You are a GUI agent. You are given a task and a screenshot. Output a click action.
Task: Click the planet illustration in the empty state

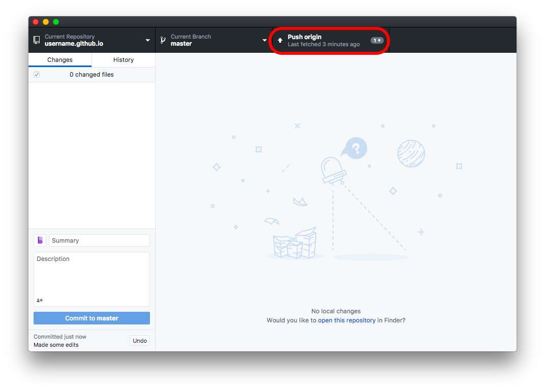tap(411, 154)
